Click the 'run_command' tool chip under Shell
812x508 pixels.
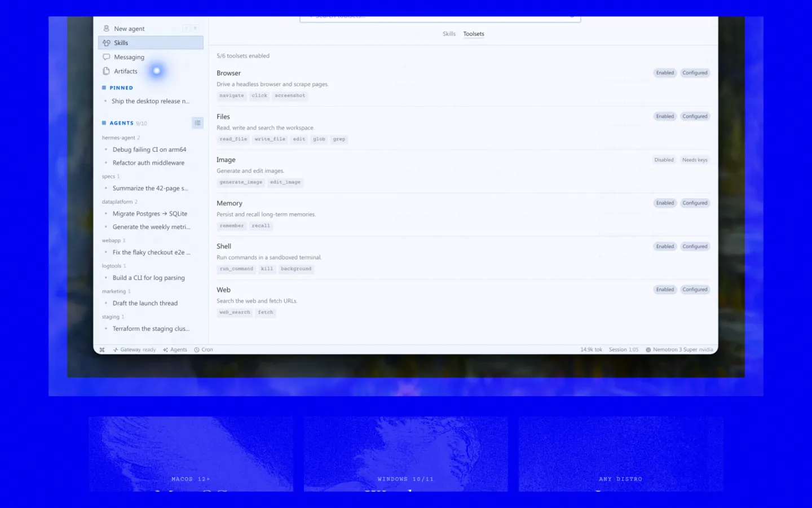pyautogui.click(x=236, y=269)
